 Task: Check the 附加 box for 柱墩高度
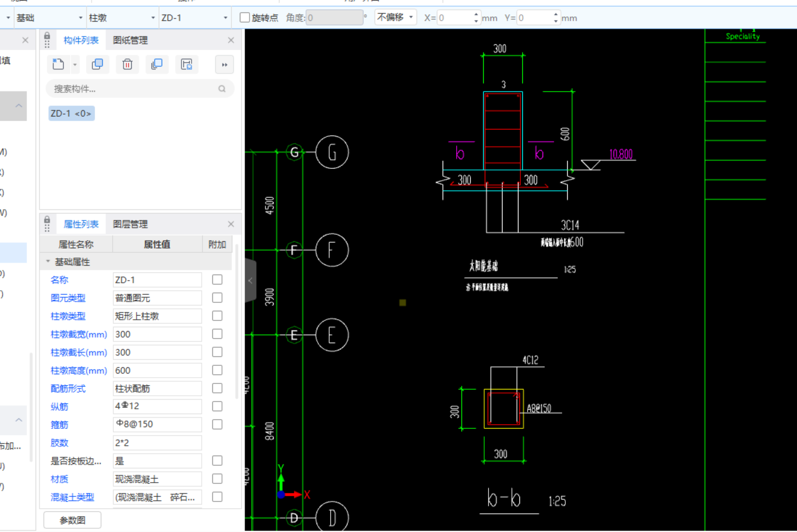point(217,370)
